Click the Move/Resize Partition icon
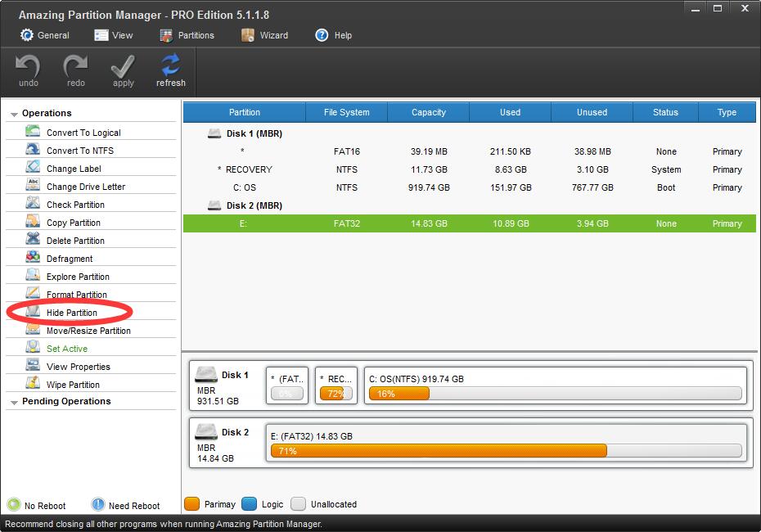This screenshot has height=532, width=761. click(x=33, y=330)
